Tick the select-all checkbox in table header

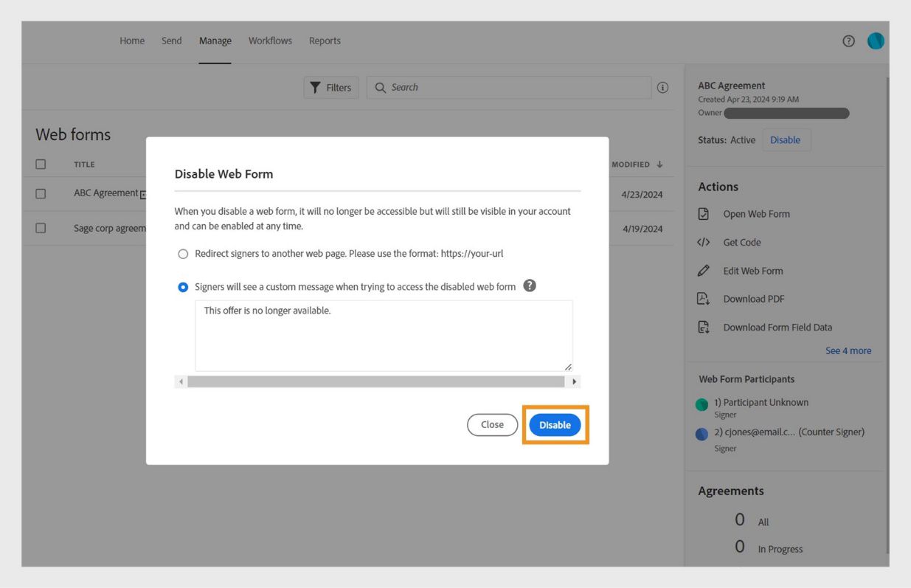[41, 165]
